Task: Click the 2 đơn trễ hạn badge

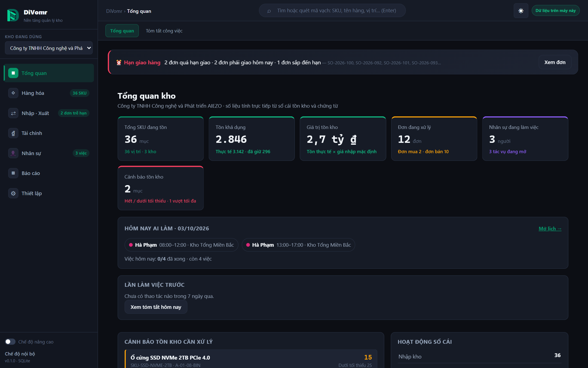Action: coord(73,113)
